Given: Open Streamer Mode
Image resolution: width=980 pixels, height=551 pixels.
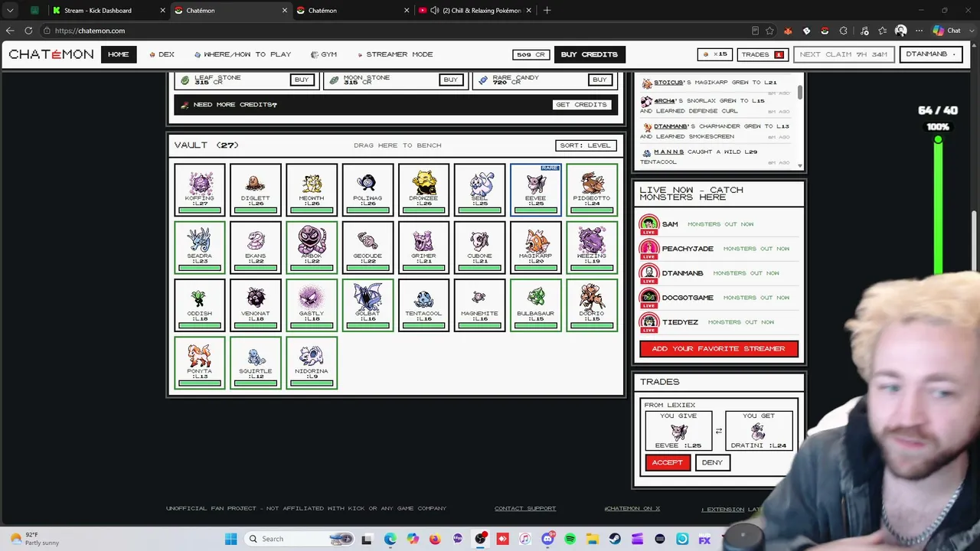Looking at the screenshot, I should [395, 54].
